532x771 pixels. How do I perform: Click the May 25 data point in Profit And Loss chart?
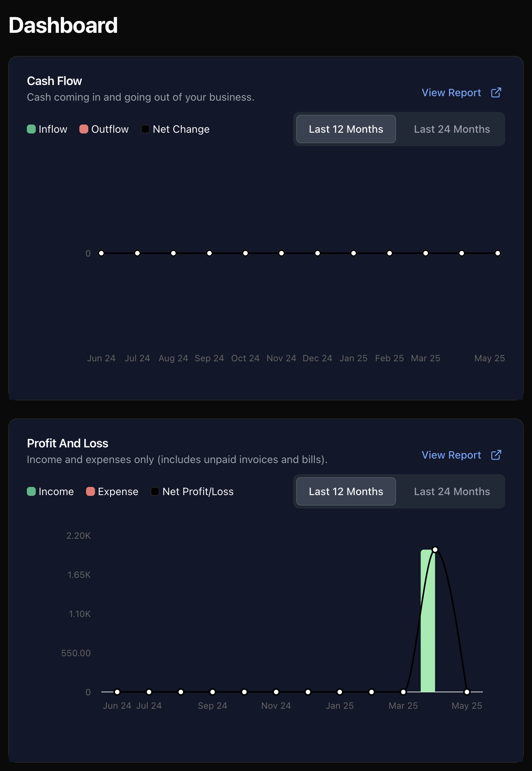tap(467, 692)
